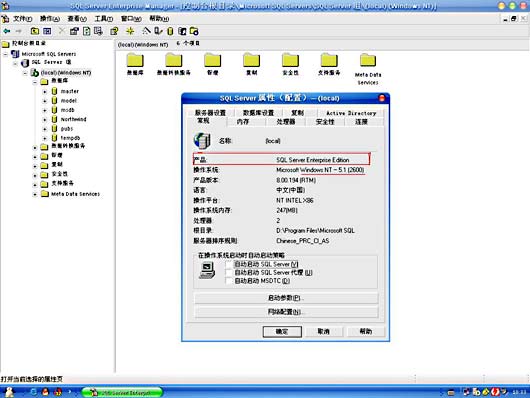Open the Active Directory tab
The height and width of the screenshot is (398, 530).
(351, 113)
